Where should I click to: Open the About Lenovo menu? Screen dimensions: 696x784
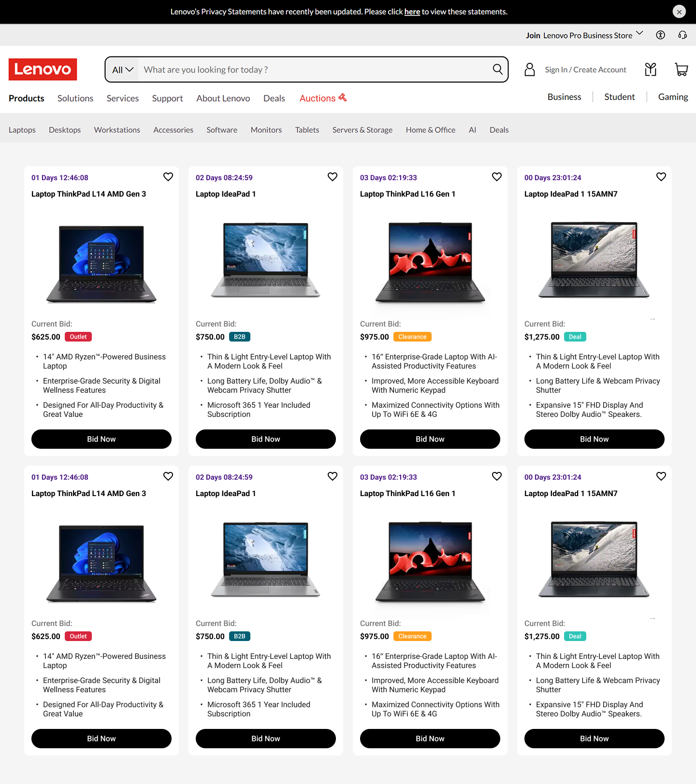point(223,98)
